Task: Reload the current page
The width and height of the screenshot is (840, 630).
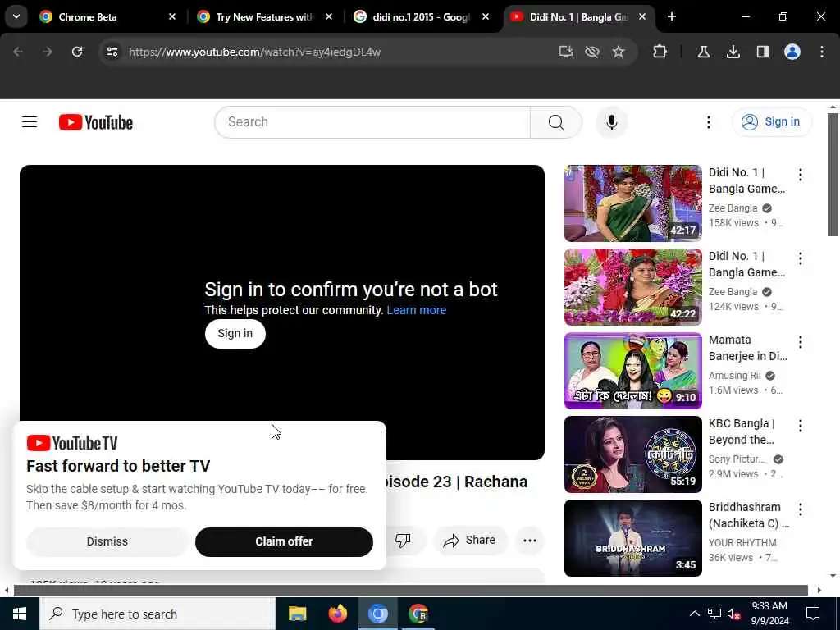Action: [77, 52]
